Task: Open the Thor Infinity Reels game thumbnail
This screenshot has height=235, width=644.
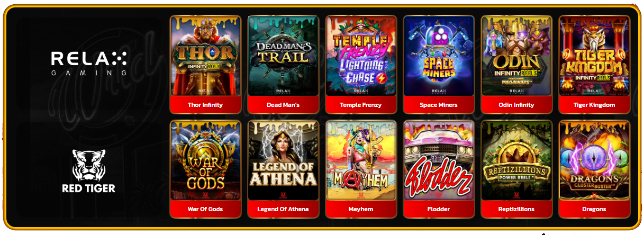Action: pyautogui.click(x=205, y=56)
